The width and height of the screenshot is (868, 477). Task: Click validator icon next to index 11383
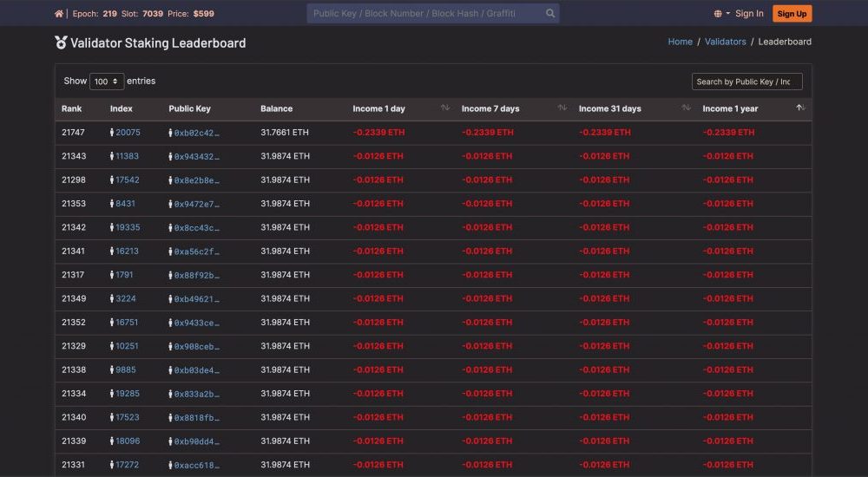coord(112,156)
